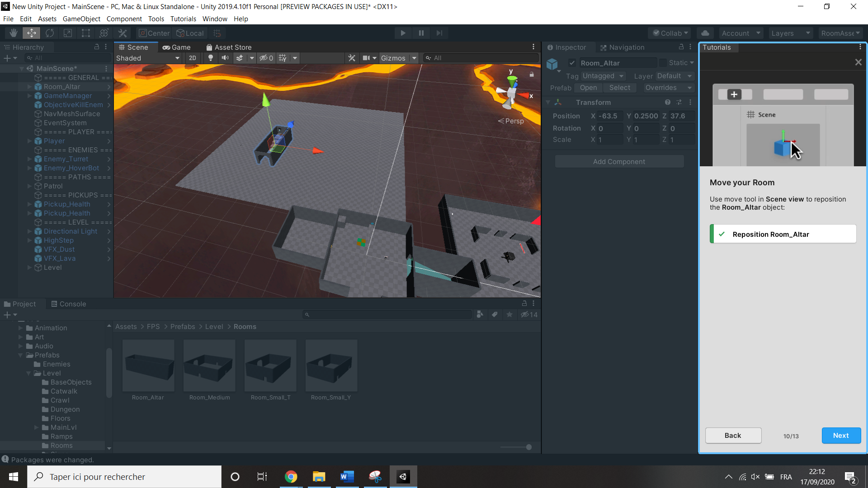
Task: Toggle Center pivot mode
Action: click(x=154, y=33)
